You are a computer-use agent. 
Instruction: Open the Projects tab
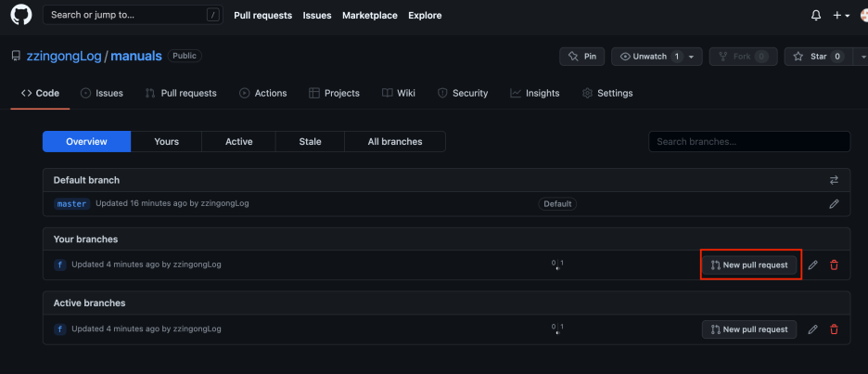tap(335, 93)
